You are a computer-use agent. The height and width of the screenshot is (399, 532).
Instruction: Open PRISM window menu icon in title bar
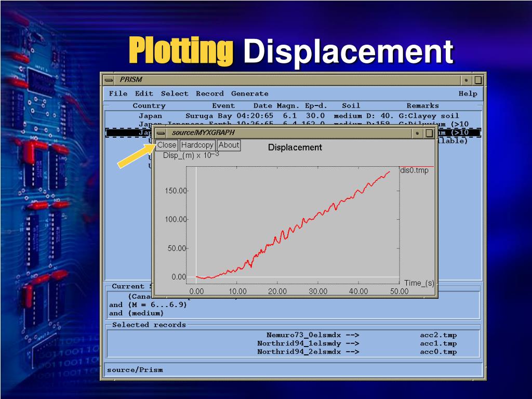coord(109,80)
